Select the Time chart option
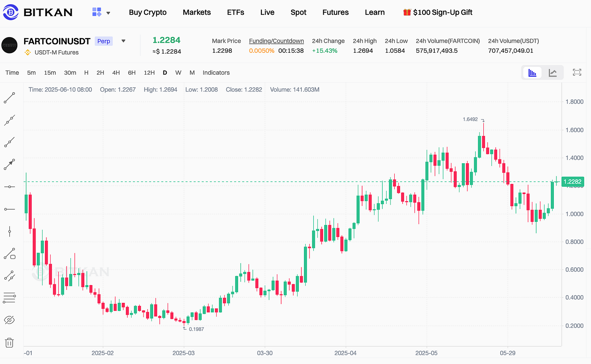The image size is (591, 364). pyautogui.click(x=12, y=73)
